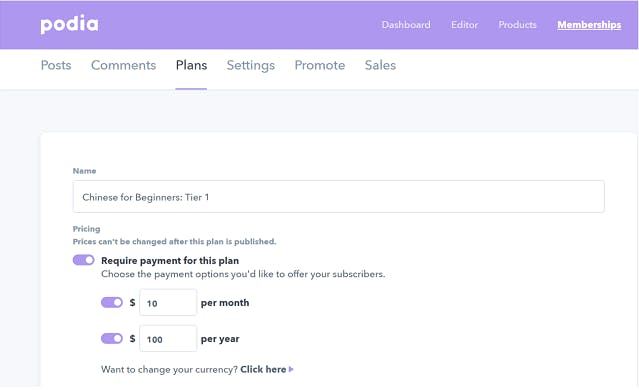Go to the Editor page
Viewport: 639px width, 390px height.
click(x=464, y=24)
